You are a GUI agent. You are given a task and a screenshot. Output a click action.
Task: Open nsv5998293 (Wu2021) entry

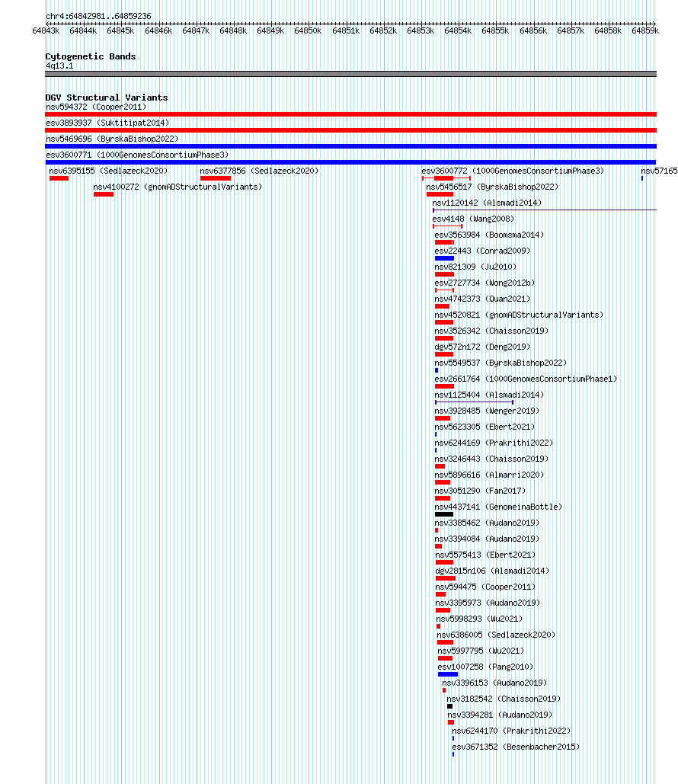479,619
